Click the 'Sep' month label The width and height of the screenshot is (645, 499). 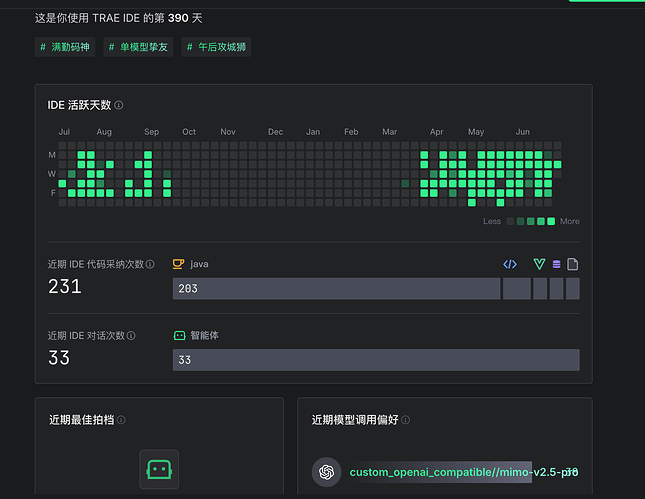pyautogui.click(x=151, y=132)
